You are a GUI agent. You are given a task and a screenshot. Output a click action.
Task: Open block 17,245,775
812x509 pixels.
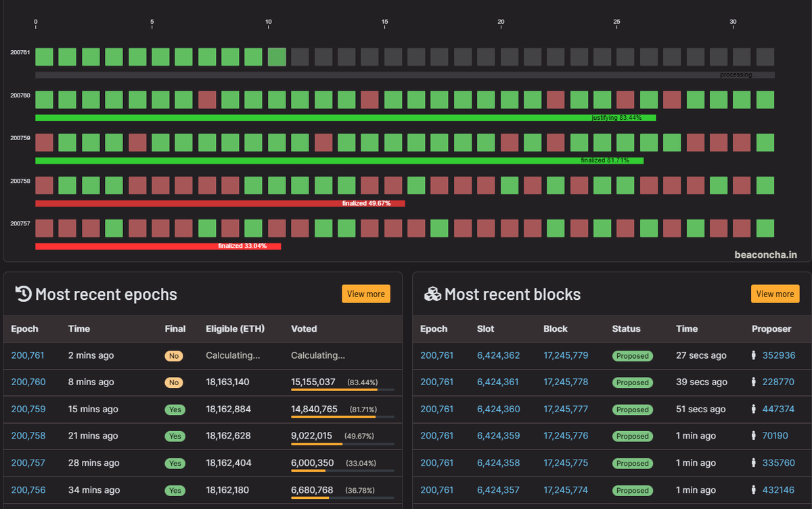click(x=566, y=463)
